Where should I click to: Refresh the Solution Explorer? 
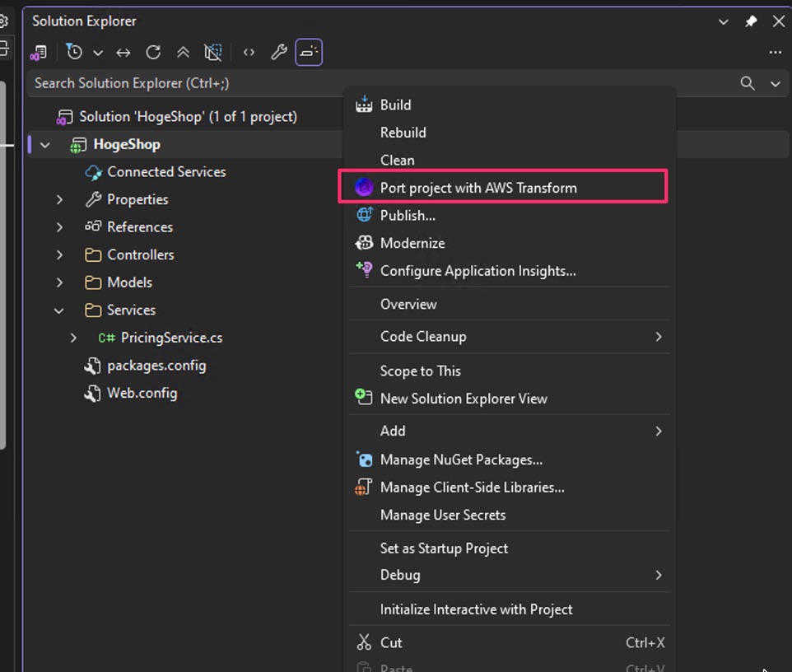pyautogui.click(x=153, y=52)
